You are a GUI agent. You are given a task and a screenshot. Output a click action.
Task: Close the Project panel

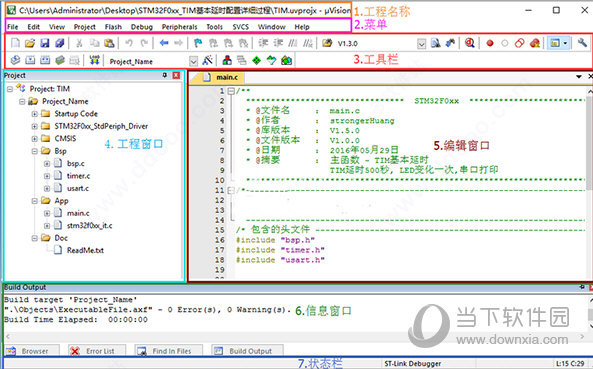tap(176, 75)
